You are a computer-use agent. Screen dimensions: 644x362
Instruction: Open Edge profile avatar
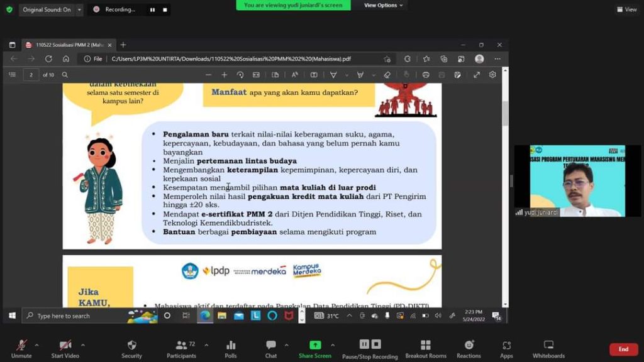(479, 59)
